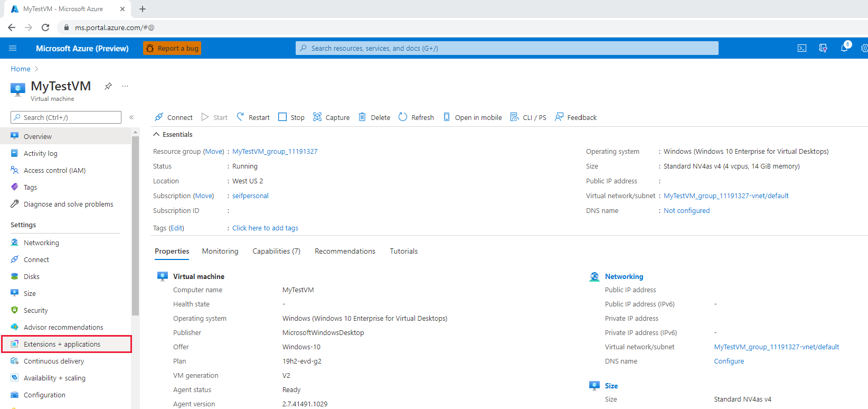
Task: Click the Capture command
Action: pos(331,117)
